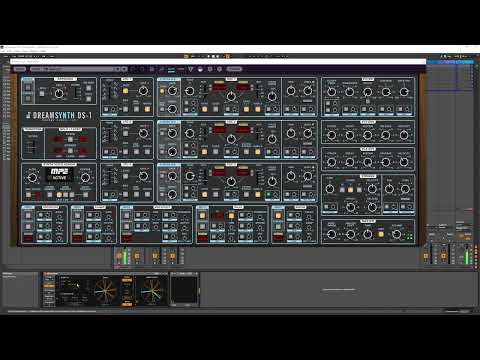Screen dimensions: 480x360
Task: Toggle the orange lit button in ensemble section
Action: coord(350,190)
